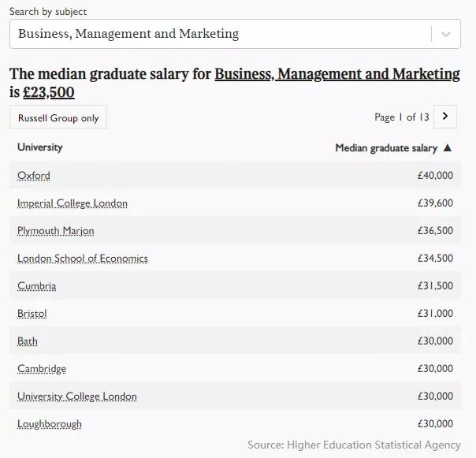Open London School of Economics link
The image size is (476, 458).
83,259
